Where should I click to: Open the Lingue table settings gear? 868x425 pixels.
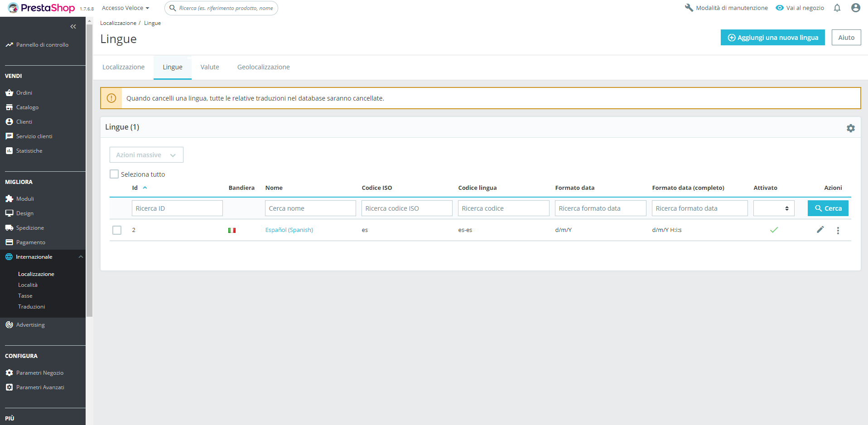[x=851, y=128]
